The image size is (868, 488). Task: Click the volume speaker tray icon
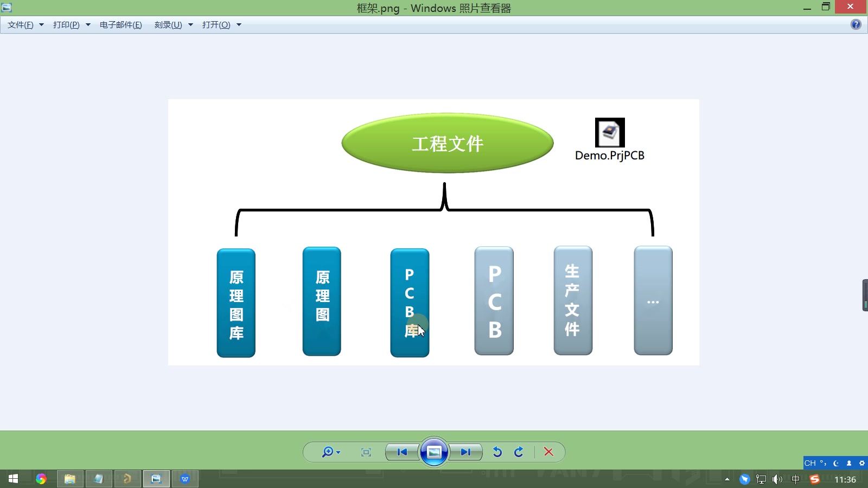click(x=777, y=479)
